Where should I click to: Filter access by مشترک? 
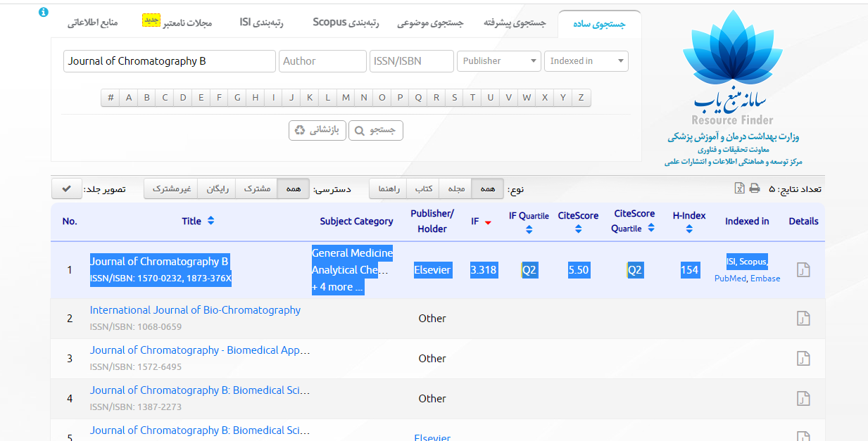(256, 188)
